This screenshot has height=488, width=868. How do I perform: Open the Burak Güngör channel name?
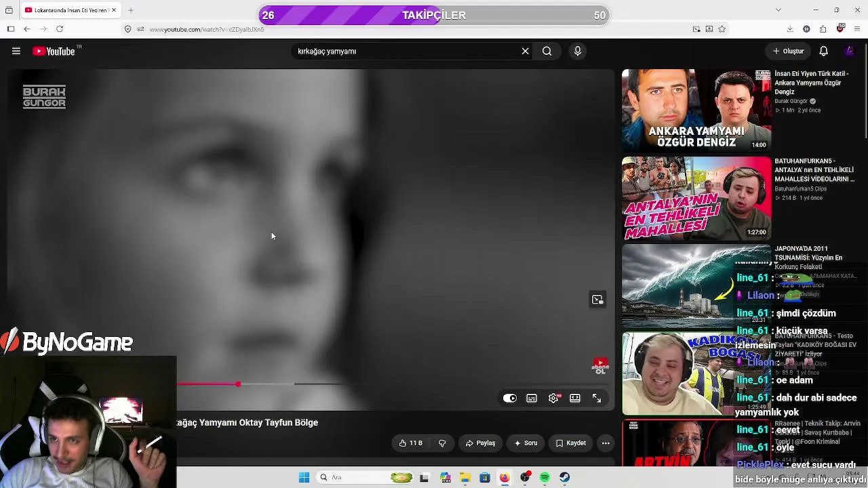pos(791,101)
